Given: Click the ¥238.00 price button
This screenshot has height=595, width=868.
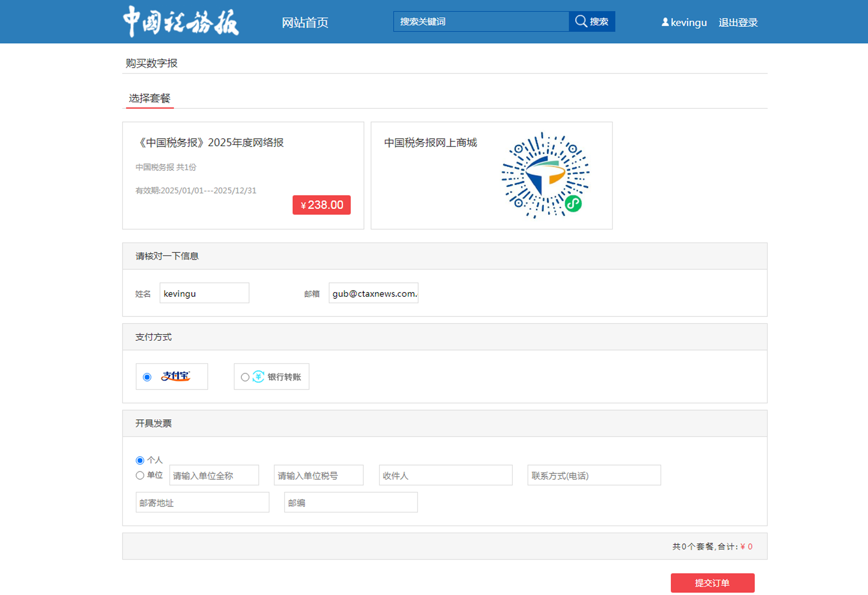Looking at the screenshot, I should pyautogui.click(x=322, y=205).
